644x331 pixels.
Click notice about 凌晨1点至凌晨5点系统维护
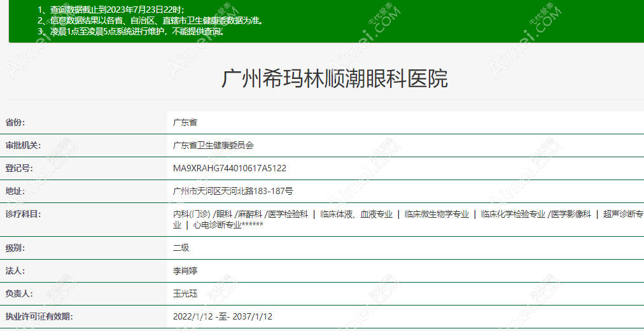[x=132, y=32]
